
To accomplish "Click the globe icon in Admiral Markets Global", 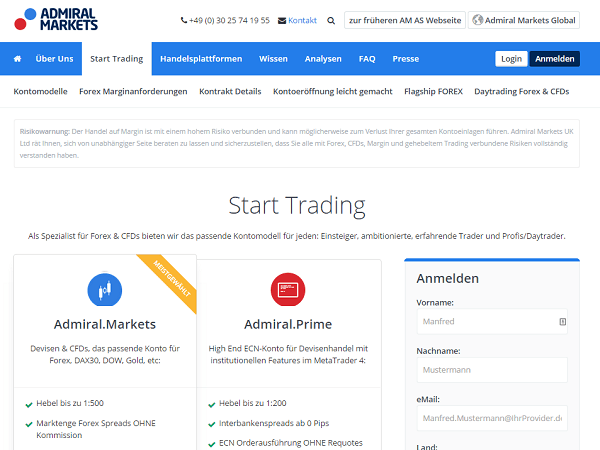I will (477, 20).
